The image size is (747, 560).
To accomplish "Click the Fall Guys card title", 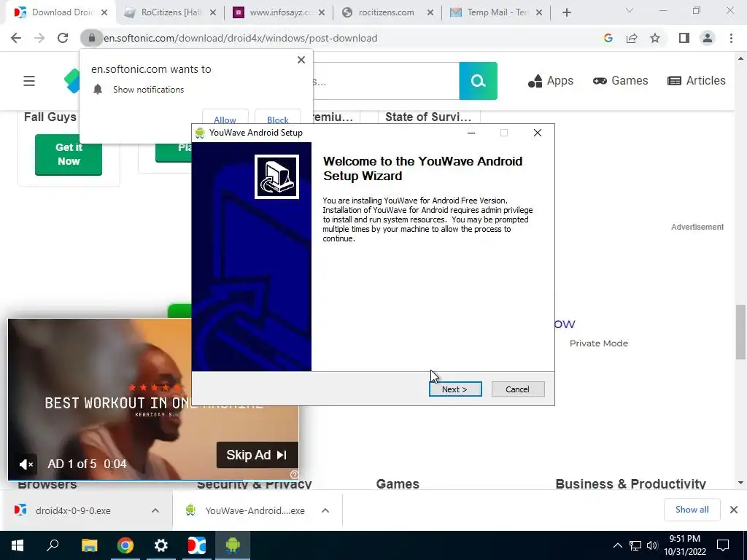I will click(50, 117).
